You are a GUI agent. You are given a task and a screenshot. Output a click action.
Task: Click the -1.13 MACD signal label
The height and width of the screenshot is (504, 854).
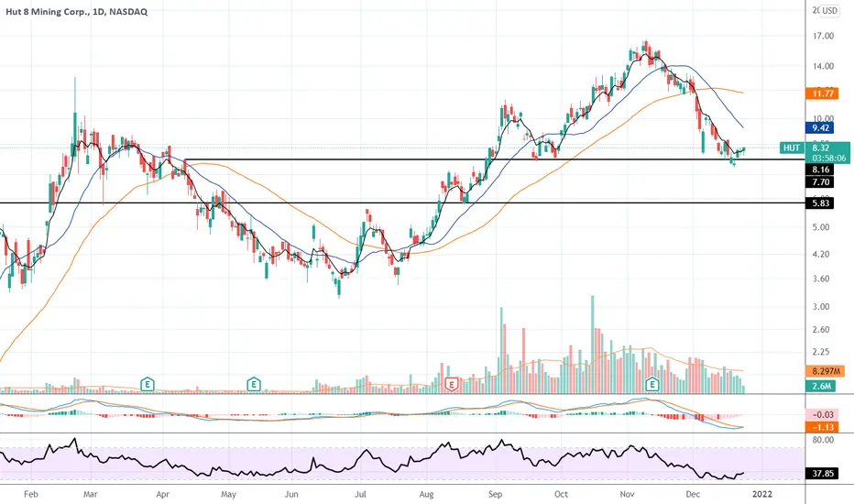point(823,427)
